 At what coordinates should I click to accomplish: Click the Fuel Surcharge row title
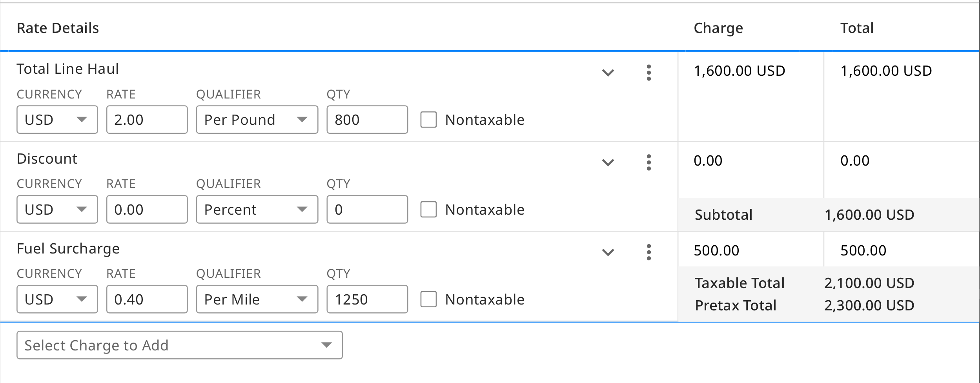tap(68, 249)
